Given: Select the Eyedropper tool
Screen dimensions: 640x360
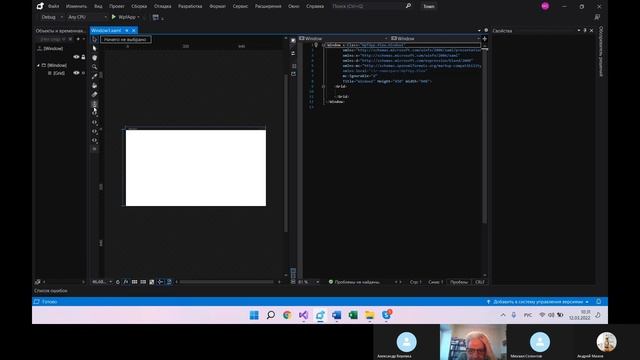Looking at the screenshot, I should point(94,76).
